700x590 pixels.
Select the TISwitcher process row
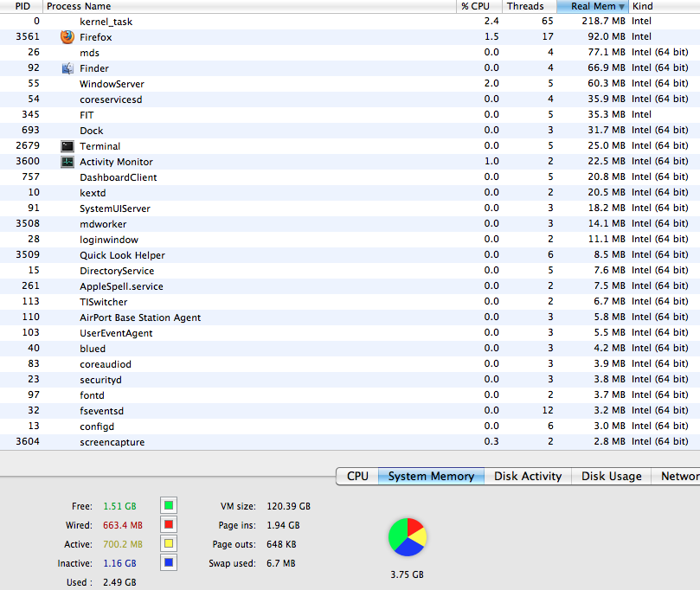point(350,302)
